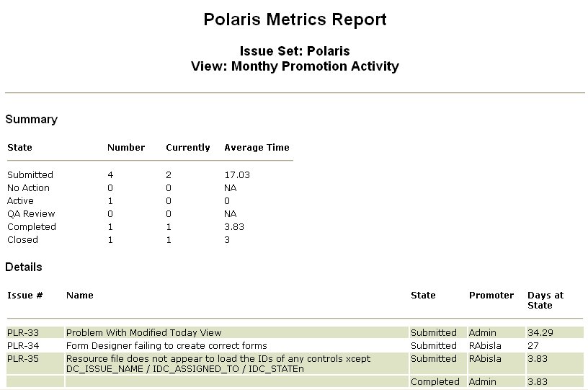Image resolution: width=588 pixels, height=390 pixels.
Task: Click the Details section heading
Action: 24,267
